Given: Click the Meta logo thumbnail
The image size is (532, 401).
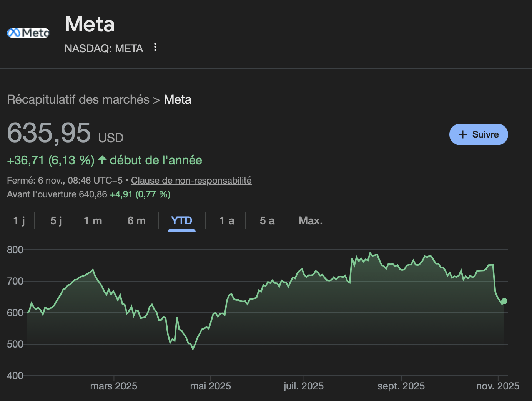Looking at the screenshot, I should [x=28, y=33].
